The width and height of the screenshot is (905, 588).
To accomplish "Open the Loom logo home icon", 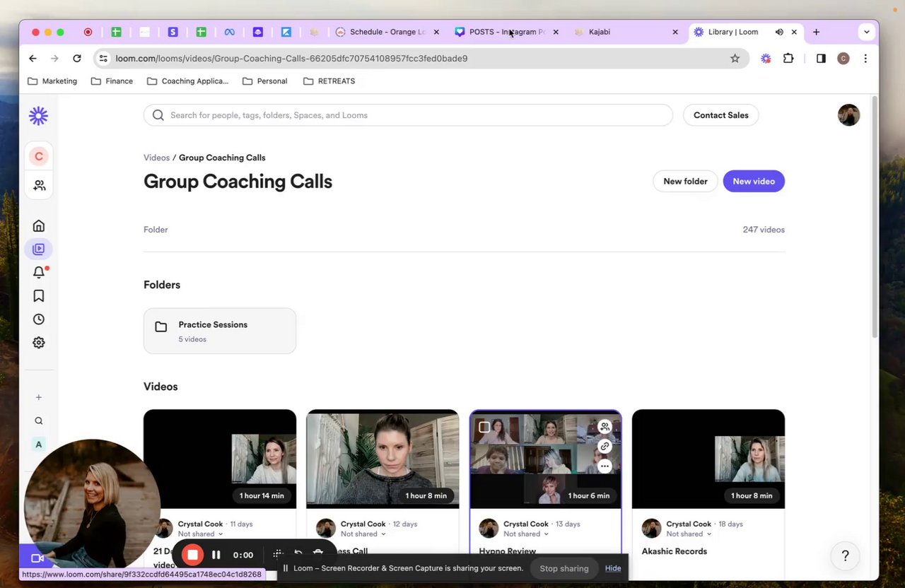I will pyautogui.click(x=38, y=116).
